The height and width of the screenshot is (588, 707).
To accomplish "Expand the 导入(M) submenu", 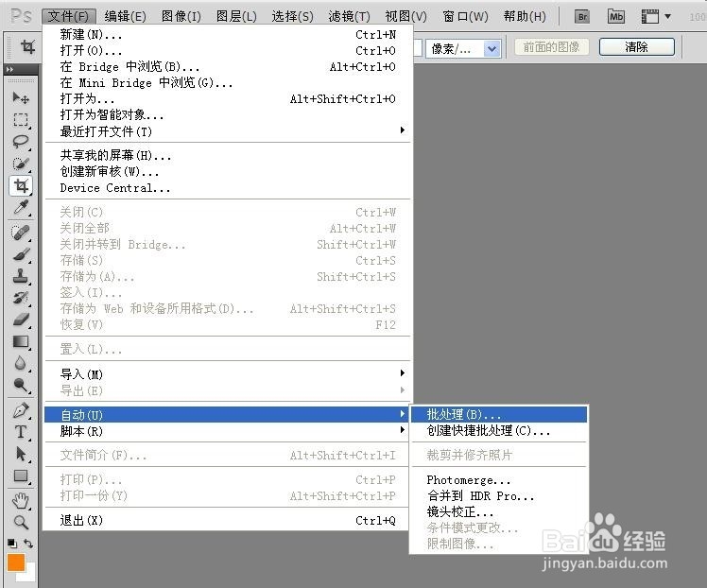I will point(228,373).
